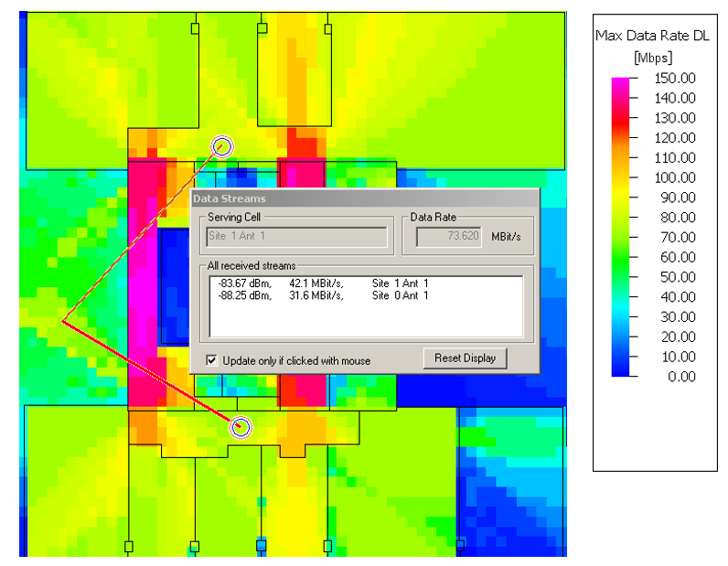This screenshot has width=728, height=566.
Task: Click the bottom-right square marker near blue zone
Action: pos(460,546)
